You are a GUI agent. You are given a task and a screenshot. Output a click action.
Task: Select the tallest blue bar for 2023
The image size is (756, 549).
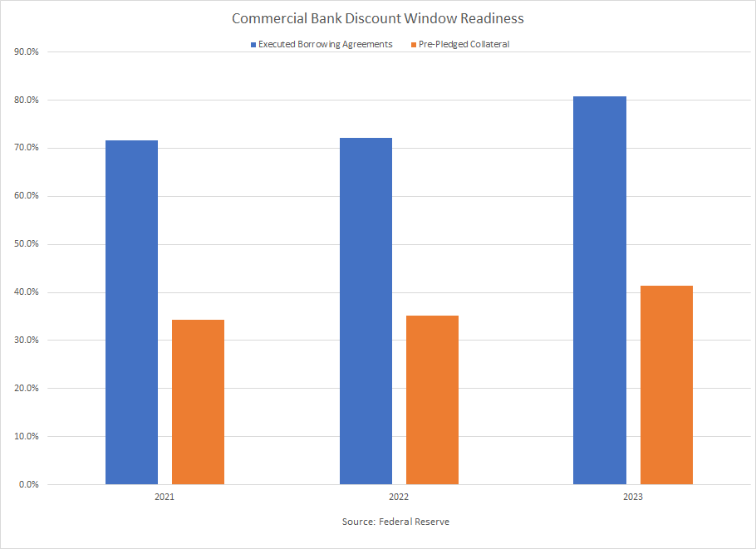coord(599,291)
